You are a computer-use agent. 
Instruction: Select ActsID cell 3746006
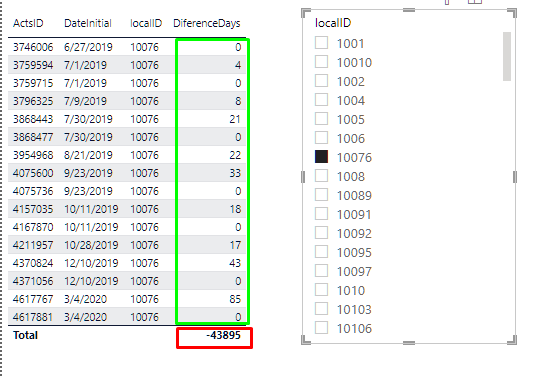pos(33,47)
